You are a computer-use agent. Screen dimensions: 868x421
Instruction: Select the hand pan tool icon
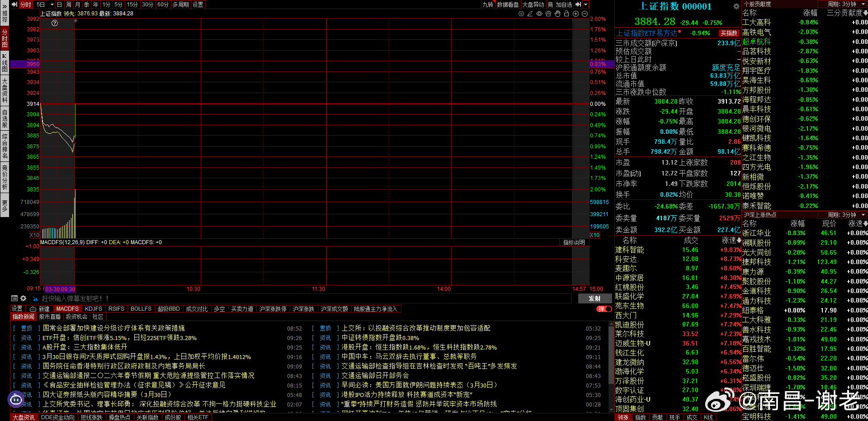click(x=557, y=14)
